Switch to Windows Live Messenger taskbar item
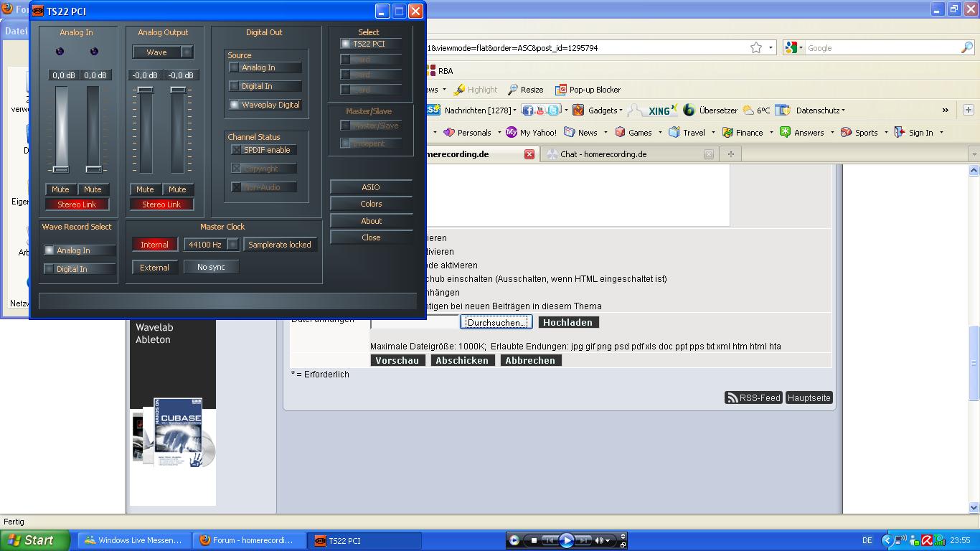 134,540
